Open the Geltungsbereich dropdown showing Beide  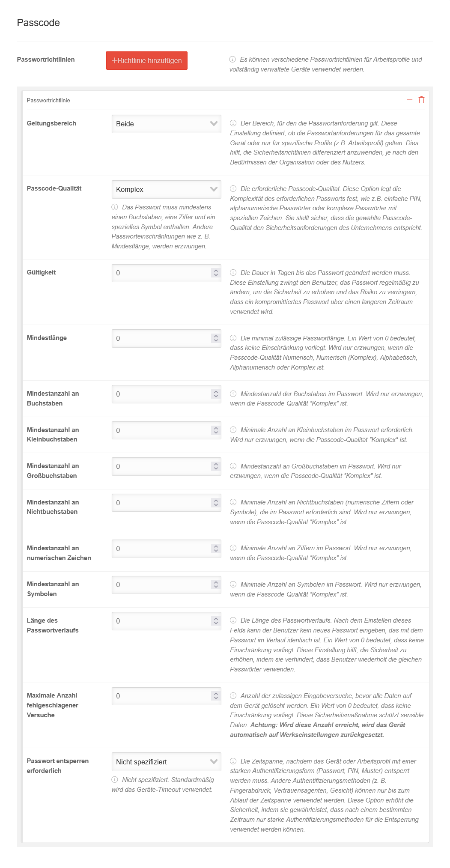166,124
